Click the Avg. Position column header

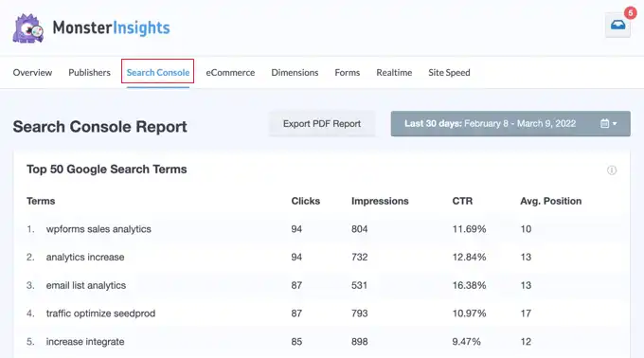coord(551,201)
